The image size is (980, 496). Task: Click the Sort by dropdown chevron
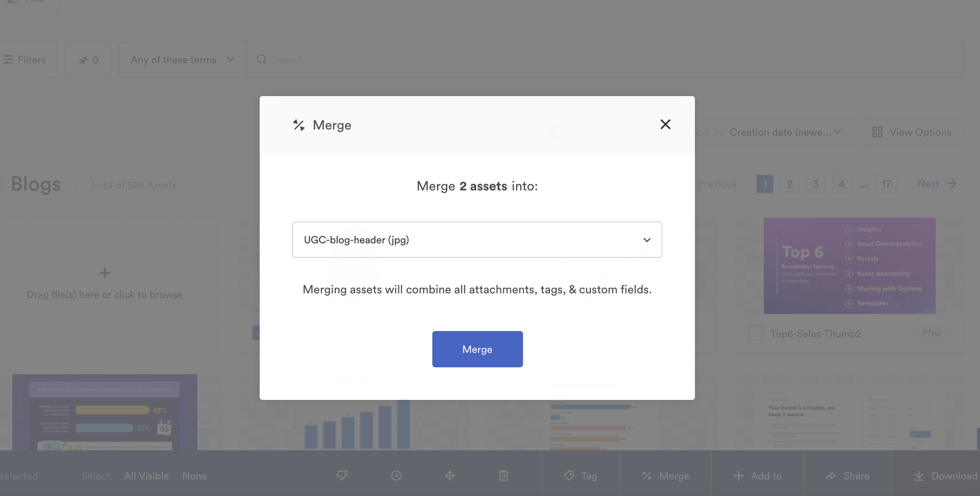click(837, 132)
